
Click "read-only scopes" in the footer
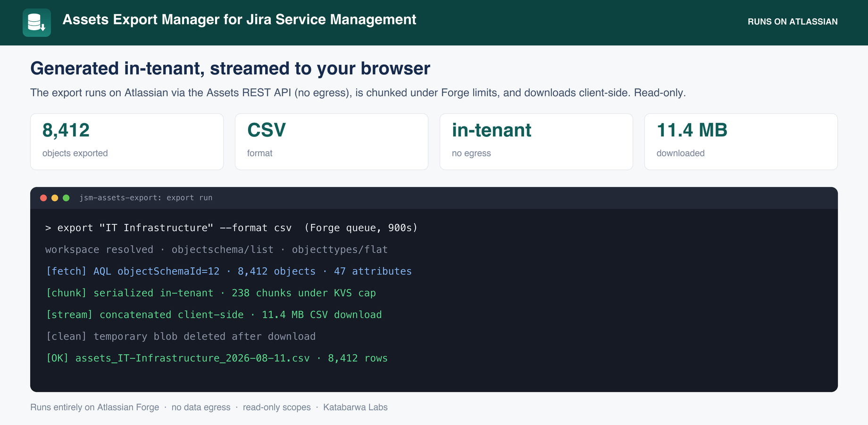(277, 407)
